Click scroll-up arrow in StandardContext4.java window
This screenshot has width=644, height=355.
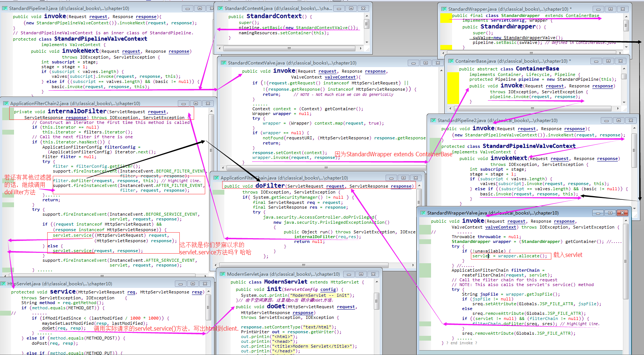click(367, 16)
